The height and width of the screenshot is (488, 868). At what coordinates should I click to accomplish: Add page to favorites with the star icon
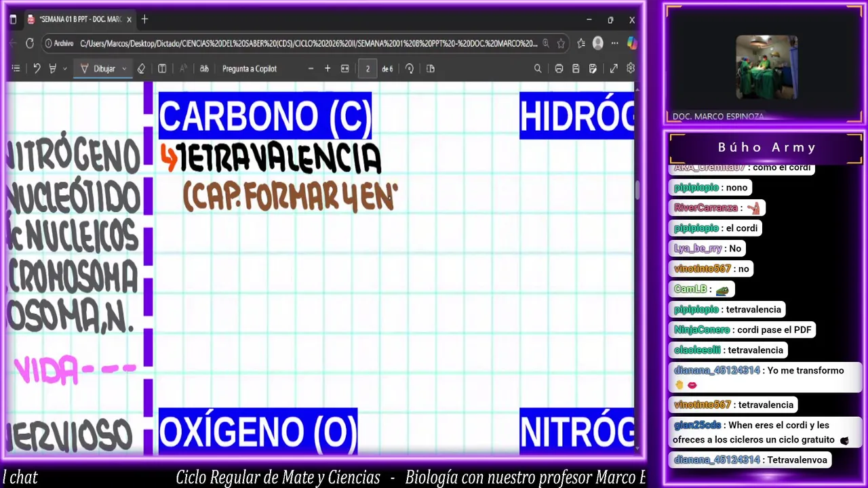(561, 43)
